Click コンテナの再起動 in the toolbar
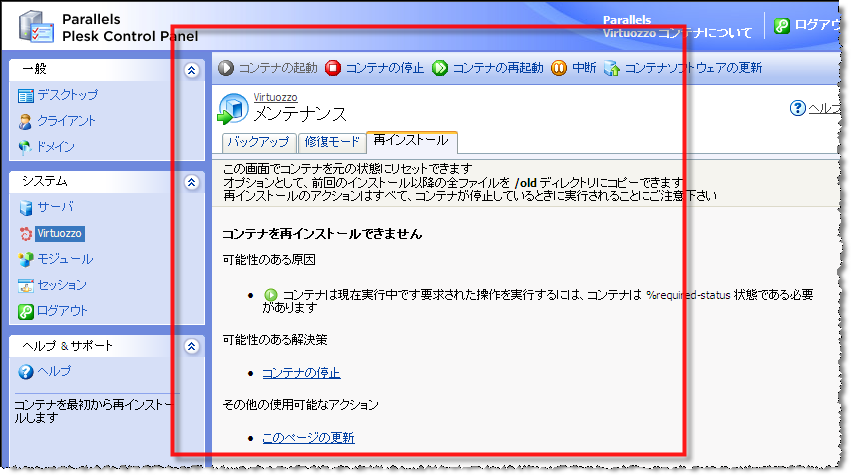Screen dimensions: 851x475 click(498, 68)
